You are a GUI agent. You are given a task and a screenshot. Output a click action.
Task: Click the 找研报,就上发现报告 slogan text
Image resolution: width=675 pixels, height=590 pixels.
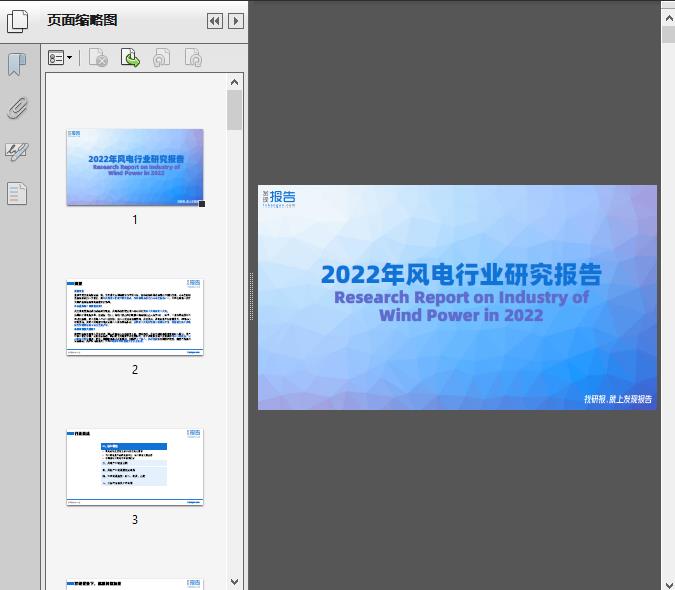(x=618, y=399)
